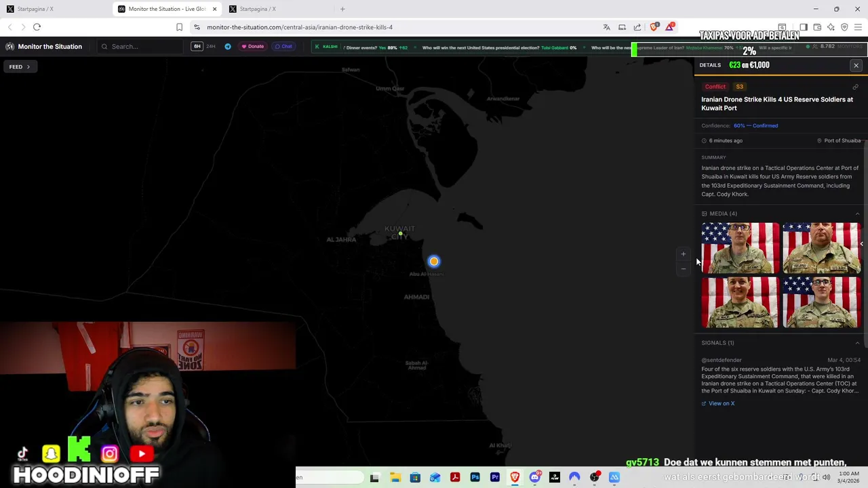Toggle the browser sidebar panel icon

pos(804,27)
